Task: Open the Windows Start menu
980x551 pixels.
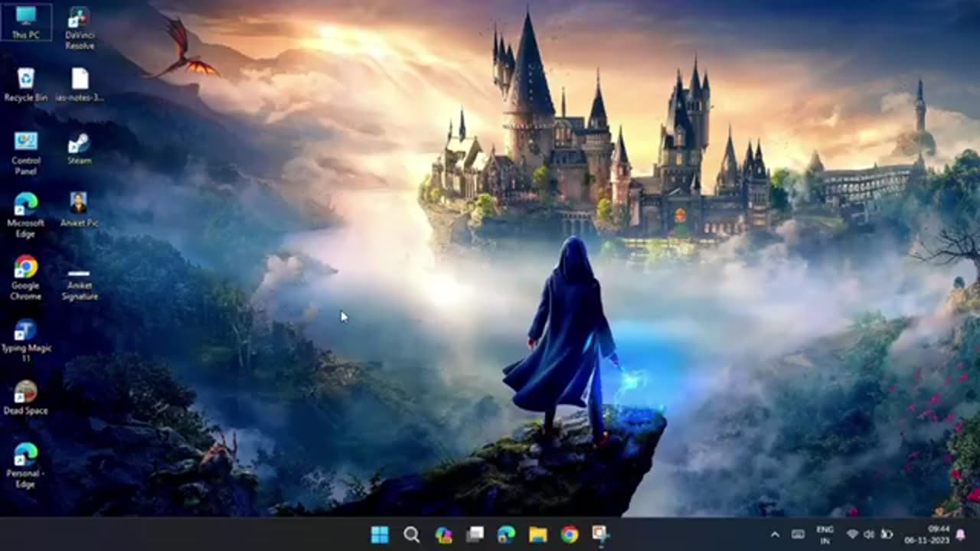Action: (x=380, y=535)
